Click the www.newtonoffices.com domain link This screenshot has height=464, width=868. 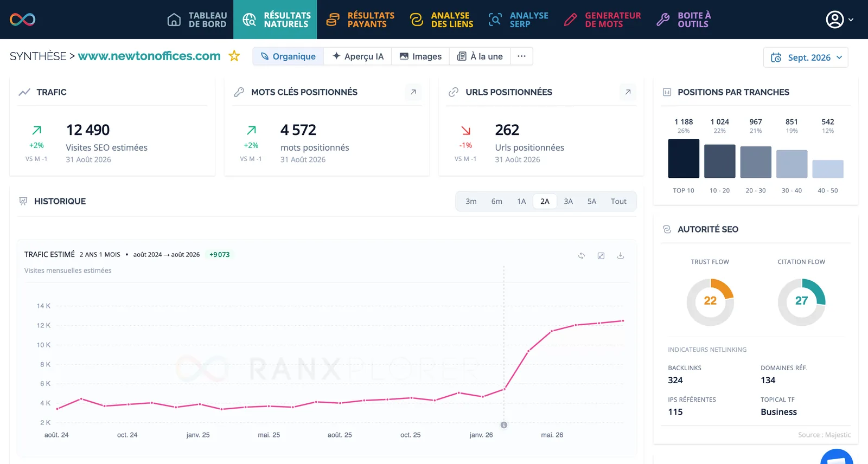point(149,56)
